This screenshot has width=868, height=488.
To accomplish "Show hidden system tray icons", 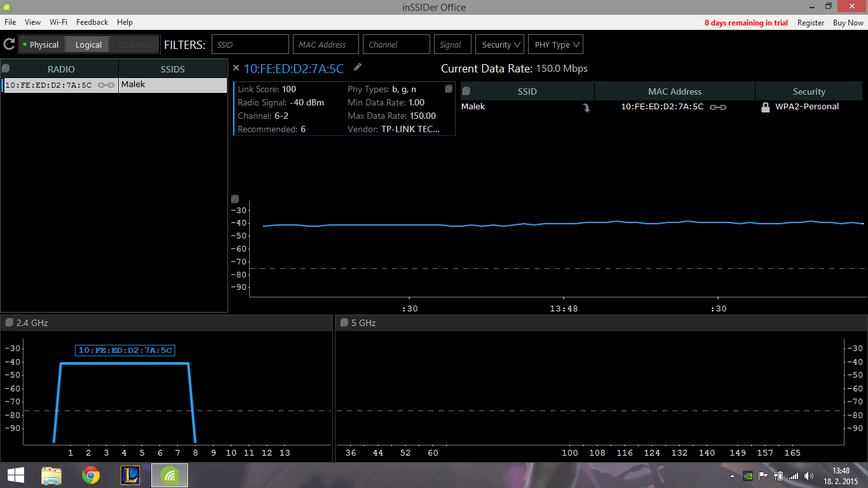I will [x=732, y=475].
